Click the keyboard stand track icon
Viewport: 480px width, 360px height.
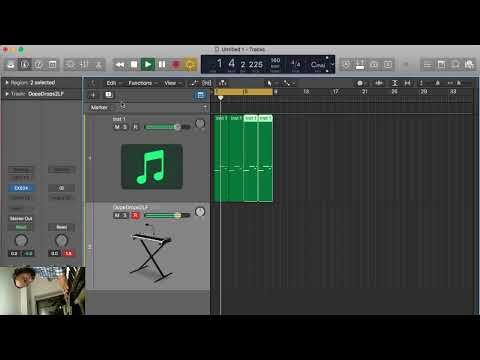(x=152, y=253)
